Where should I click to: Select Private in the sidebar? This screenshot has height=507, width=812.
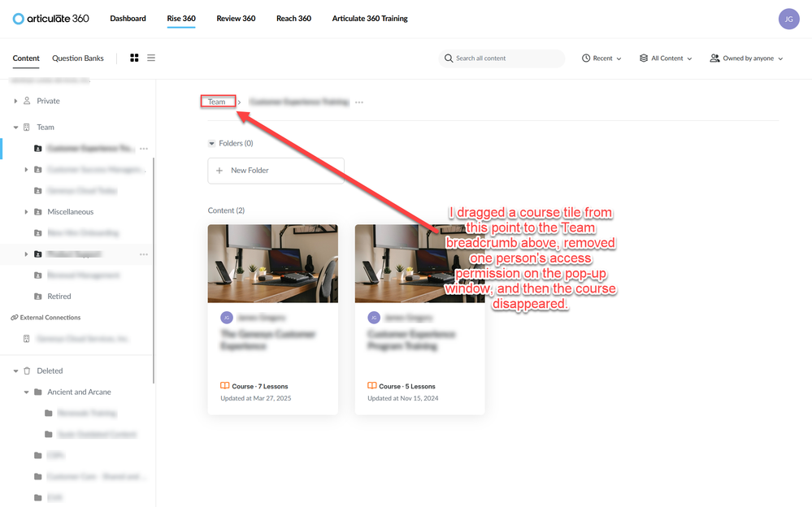pos(48,101)
